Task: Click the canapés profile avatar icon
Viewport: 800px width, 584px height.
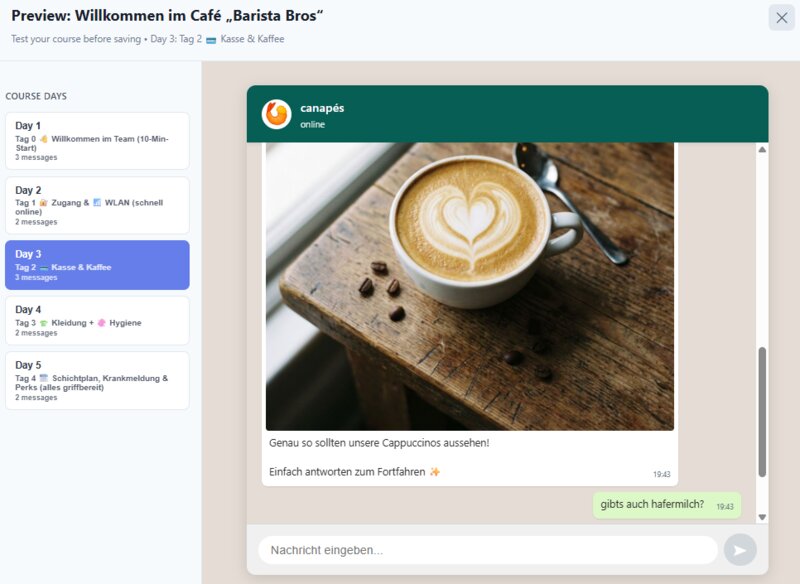Action: tap(276, 114)
